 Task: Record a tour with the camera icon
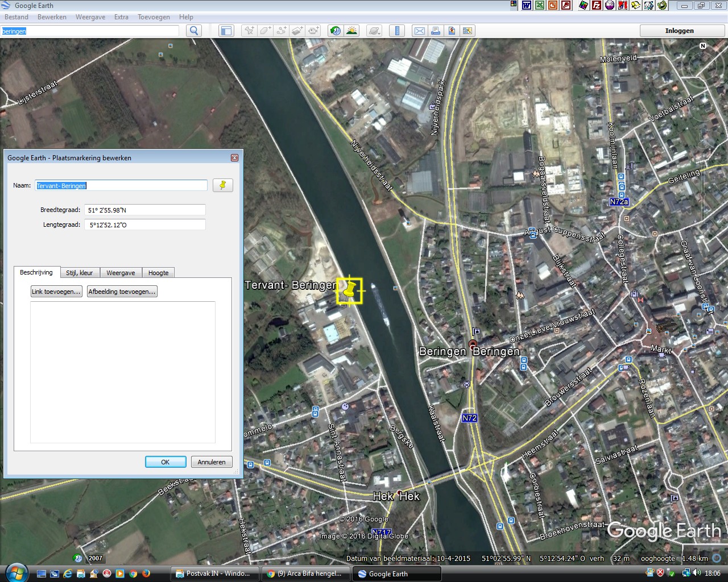314,31
